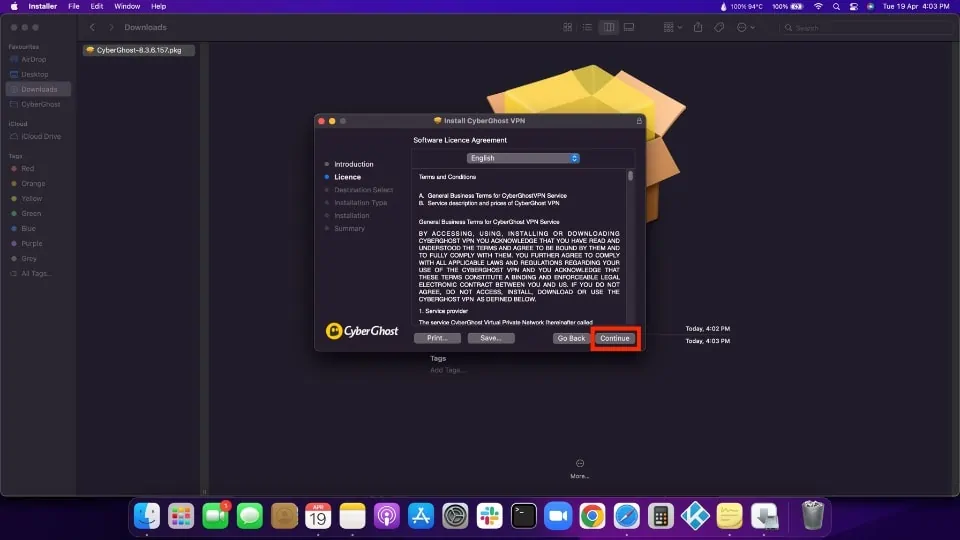Click the Finder tags icon

719,28
